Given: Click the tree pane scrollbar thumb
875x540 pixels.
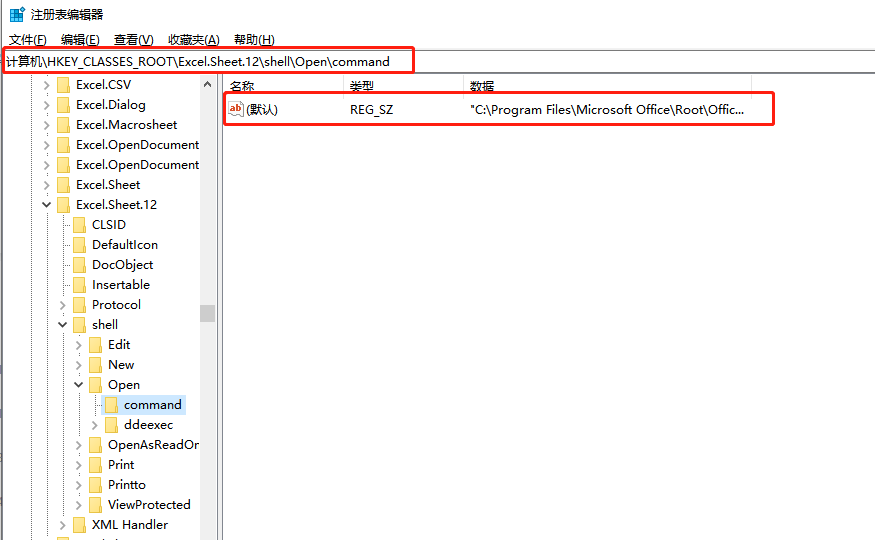Looking at the screenshot, I should coord(208,314).
